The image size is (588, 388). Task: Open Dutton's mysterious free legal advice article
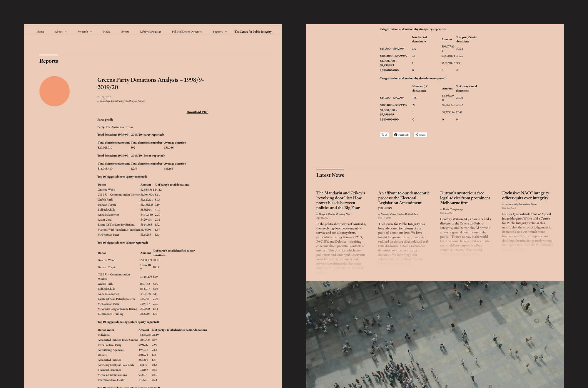465,198
